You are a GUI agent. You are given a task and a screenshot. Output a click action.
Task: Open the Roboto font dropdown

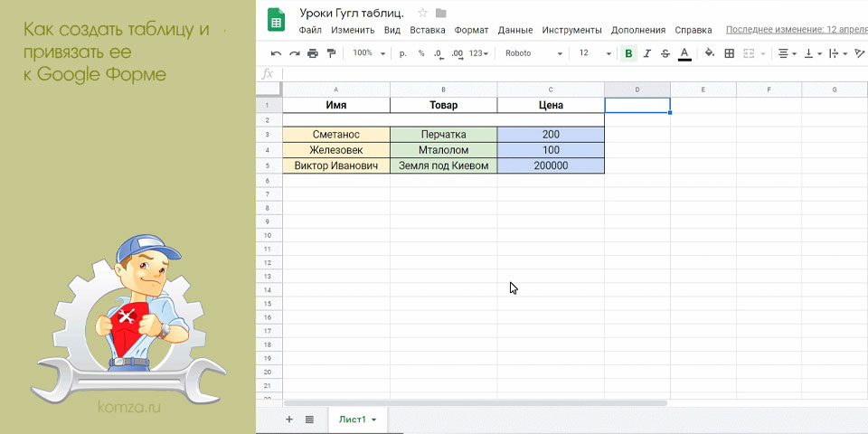click(534, 53)
